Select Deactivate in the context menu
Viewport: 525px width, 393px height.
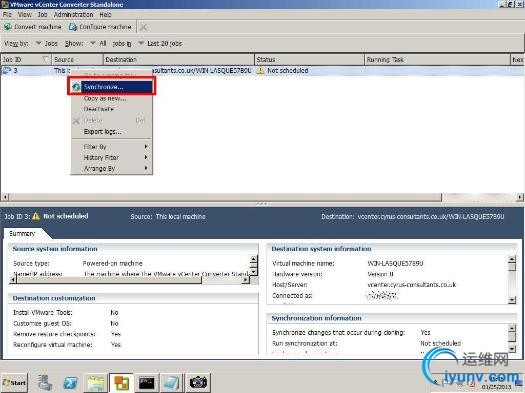[111, 109]
